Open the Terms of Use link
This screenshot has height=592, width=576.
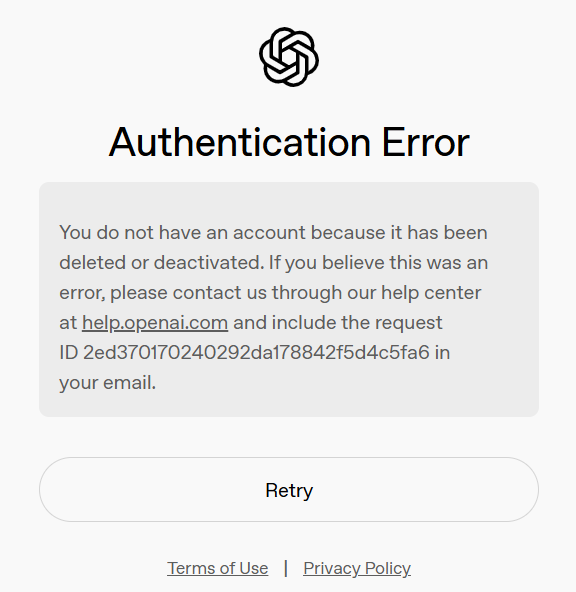pos(217,568)
